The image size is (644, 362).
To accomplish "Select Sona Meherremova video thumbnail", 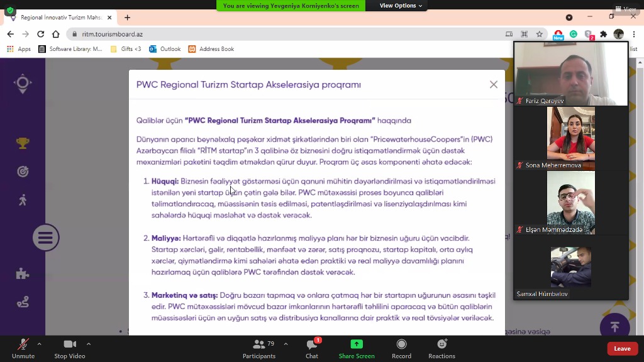I will (x=571, y=138).
